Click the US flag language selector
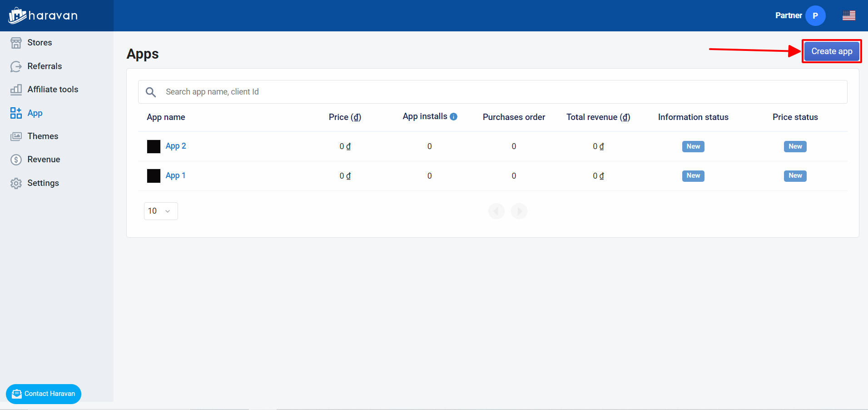868x410 pixels. pyautogui.click(x=849, y=15)
